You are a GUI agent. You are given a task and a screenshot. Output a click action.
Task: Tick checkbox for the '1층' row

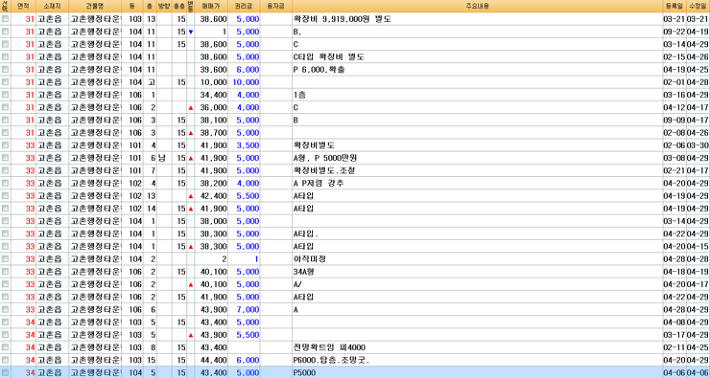tap(5, 95)
